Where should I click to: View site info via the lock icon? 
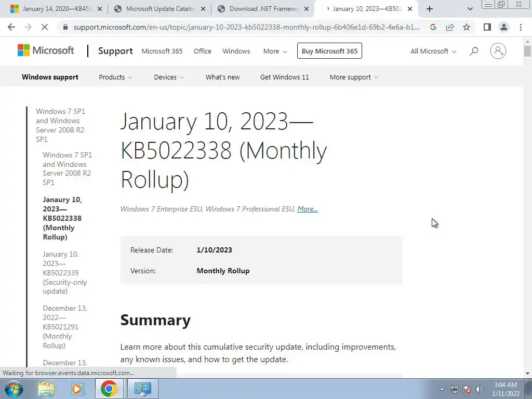65,27
